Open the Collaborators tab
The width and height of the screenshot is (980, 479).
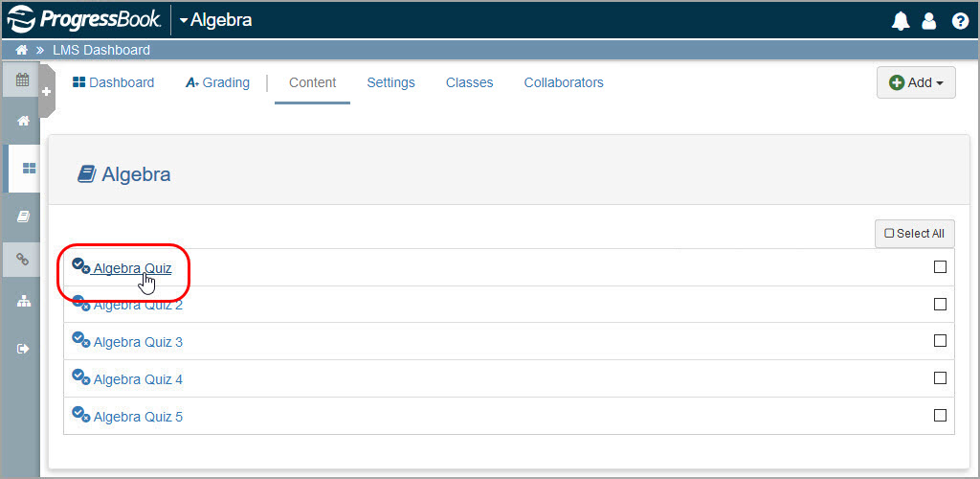(564, 82)
